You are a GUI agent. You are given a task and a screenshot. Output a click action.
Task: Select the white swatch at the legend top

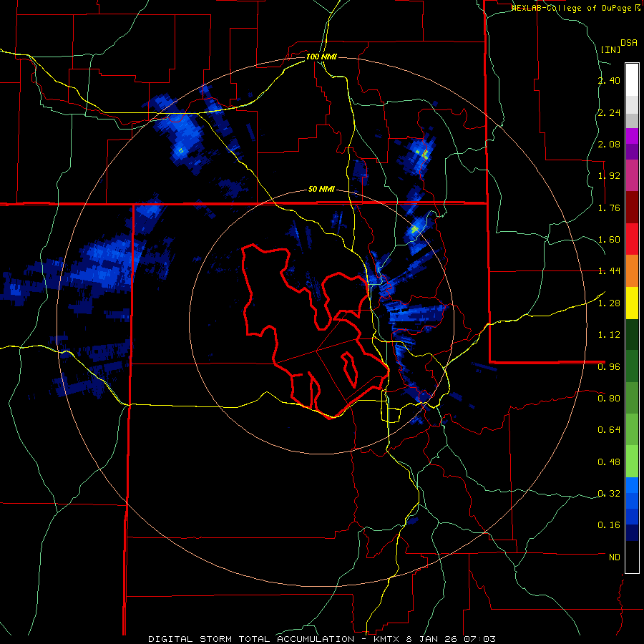pyautogui.click(x=632, y=80)
